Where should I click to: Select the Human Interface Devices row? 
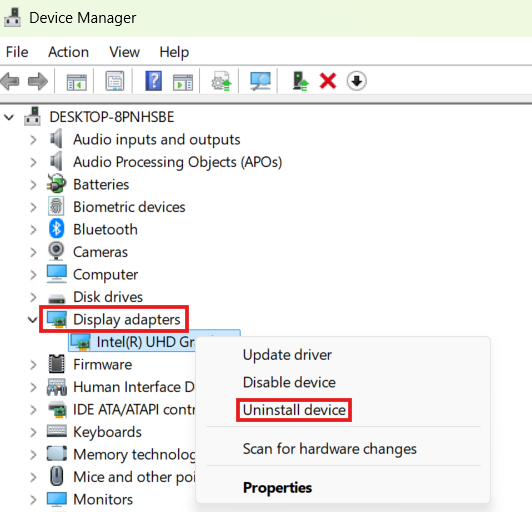tap(120, 387)
